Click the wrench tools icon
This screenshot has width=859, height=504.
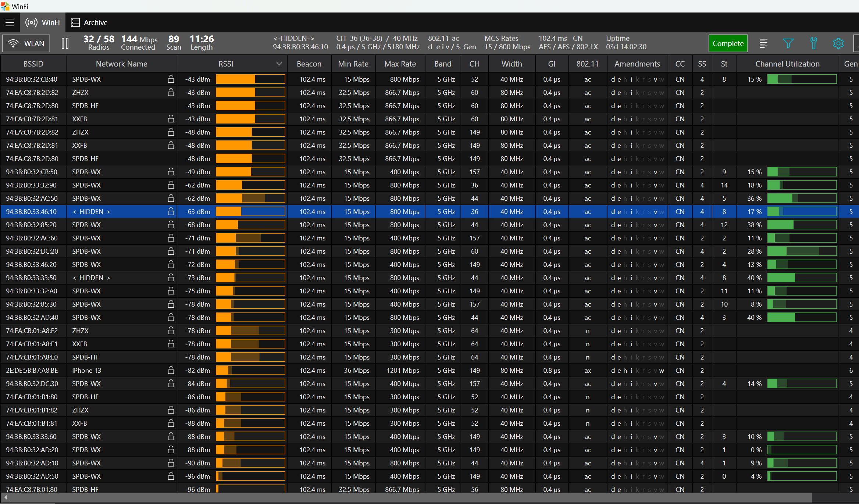tap(813, 43)
